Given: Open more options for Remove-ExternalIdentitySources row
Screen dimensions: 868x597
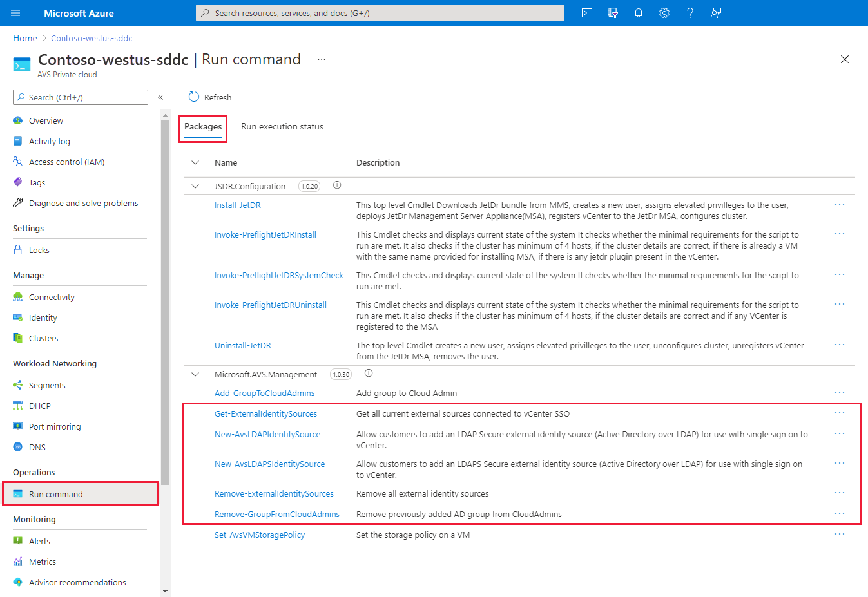Looking at the screenshot, I should pyautogui.click(x=840, y=493).
